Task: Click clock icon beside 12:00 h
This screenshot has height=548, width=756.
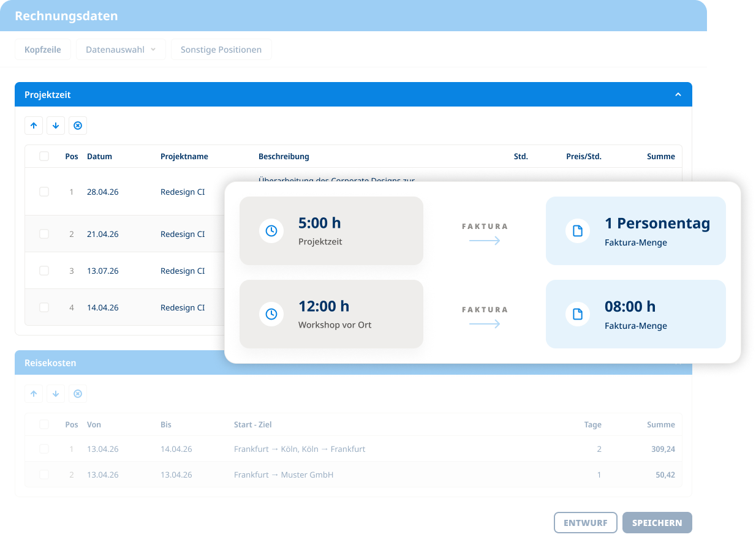Action: [271, 314]
